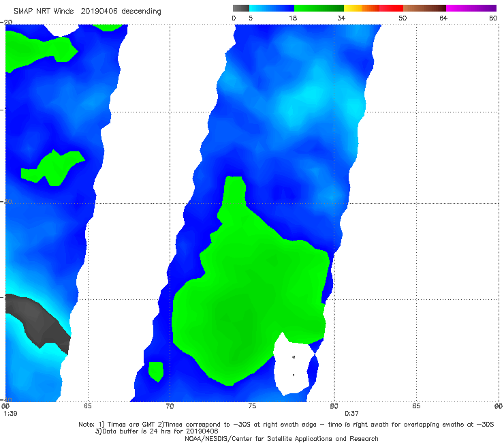Viewport: 504px width, 443px height.
Task: Click the '75' longitude axis label
Action: [252, 406]
